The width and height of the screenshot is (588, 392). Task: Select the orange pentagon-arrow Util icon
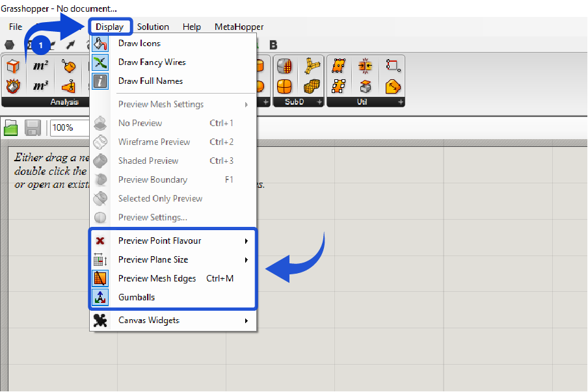click(393, 86)
